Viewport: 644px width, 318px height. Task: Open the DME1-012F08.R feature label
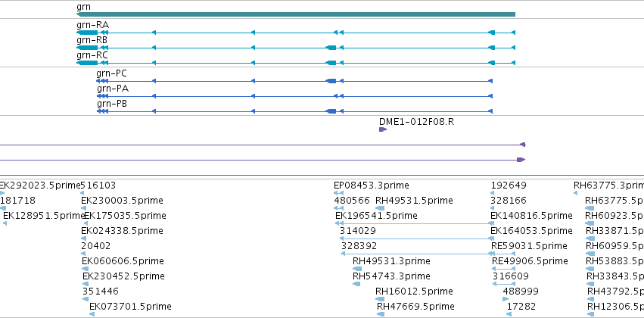(x=416, y=122)
